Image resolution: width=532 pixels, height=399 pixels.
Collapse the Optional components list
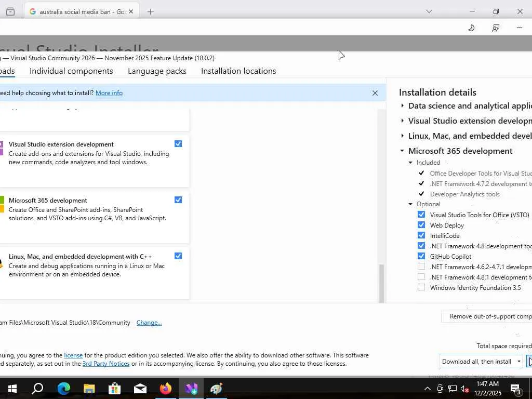410,204
